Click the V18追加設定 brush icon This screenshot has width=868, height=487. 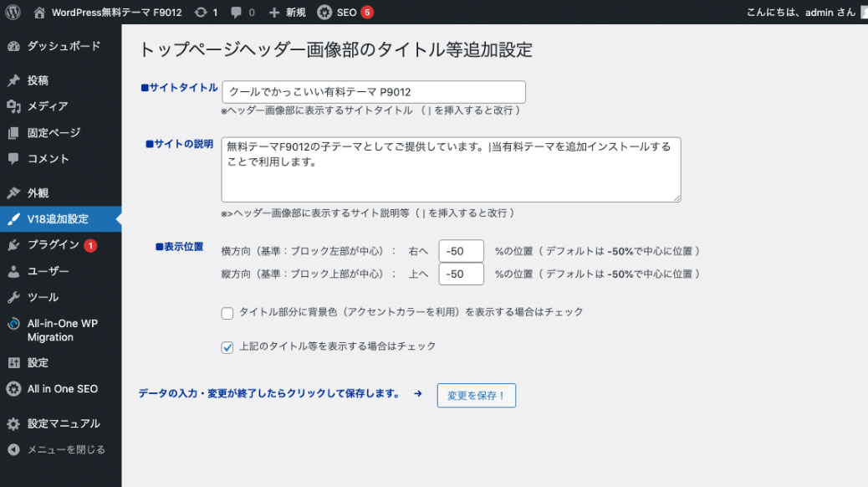(14, 219)
